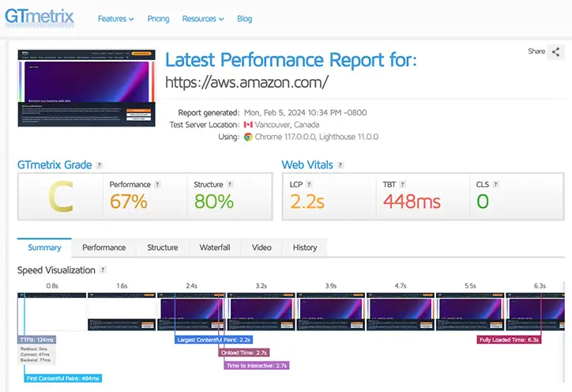View the History tab
Screen dimensions: 572x392
(305, 247)
